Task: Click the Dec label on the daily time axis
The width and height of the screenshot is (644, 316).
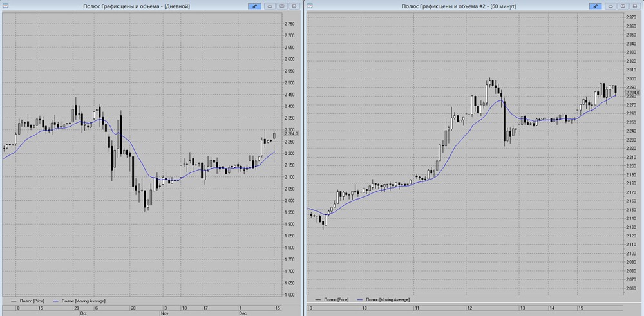Action: coord(243,313)
